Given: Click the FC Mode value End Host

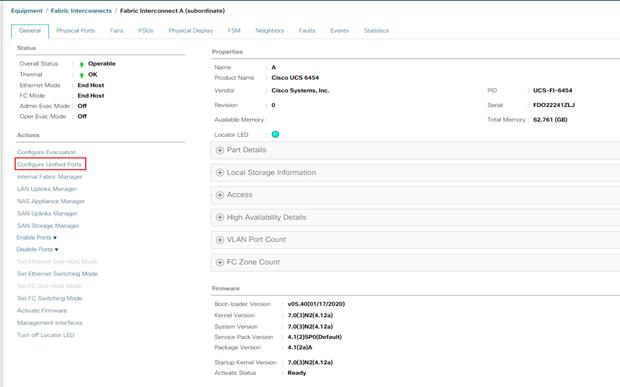Looking at the screenshot, I should [91, 96].
